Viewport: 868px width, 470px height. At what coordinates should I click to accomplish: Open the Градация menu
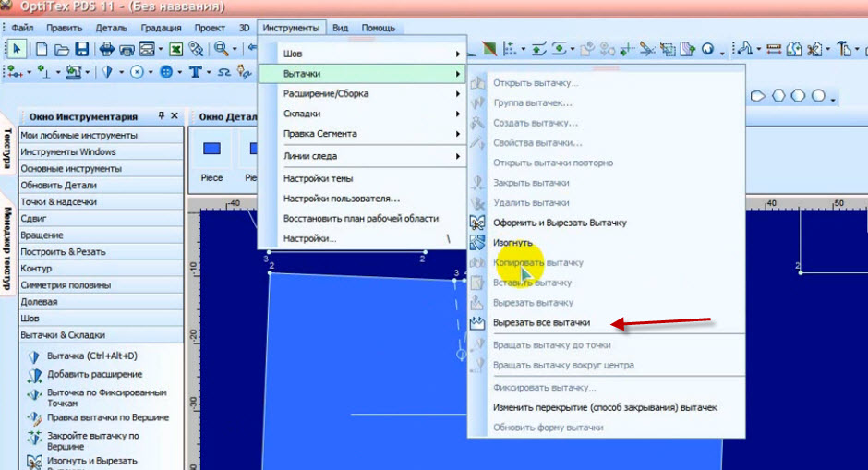(x=161, y=28)
